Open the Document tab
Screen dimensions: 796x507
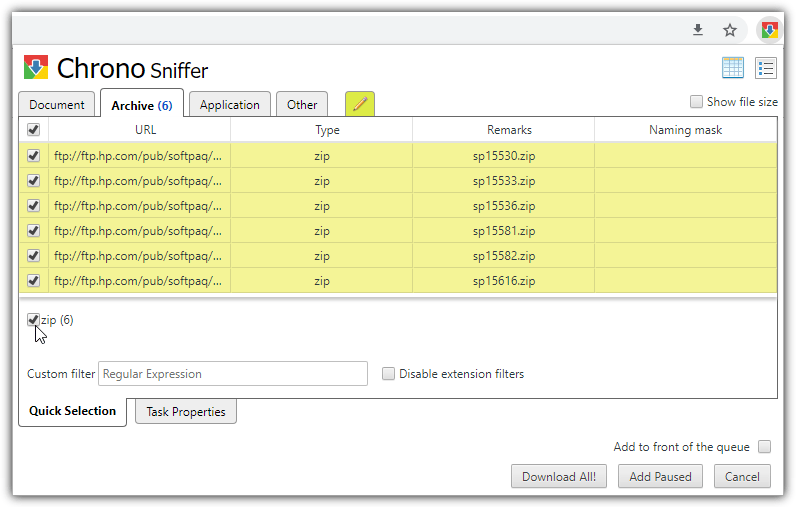[x=57, y=105]
